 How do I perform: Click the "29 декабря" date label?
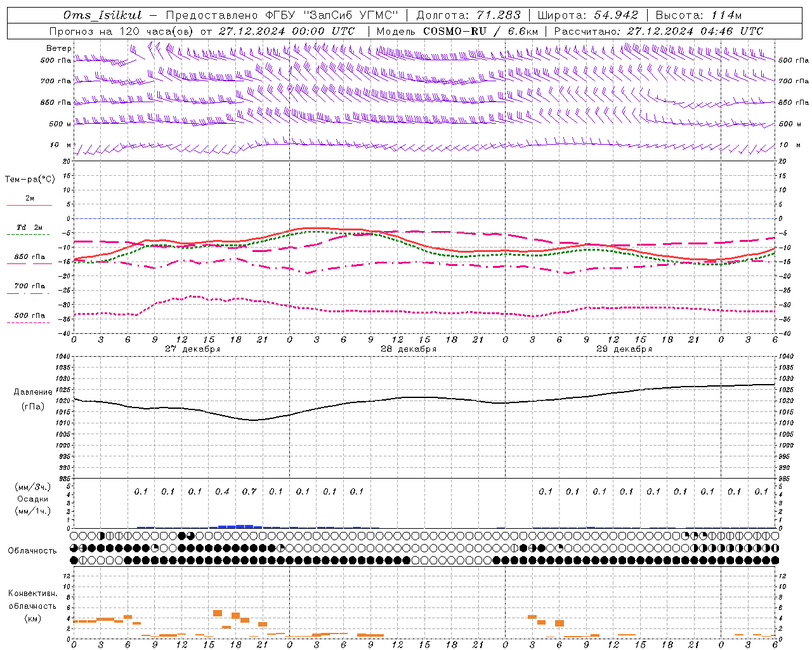pos(624,349)
